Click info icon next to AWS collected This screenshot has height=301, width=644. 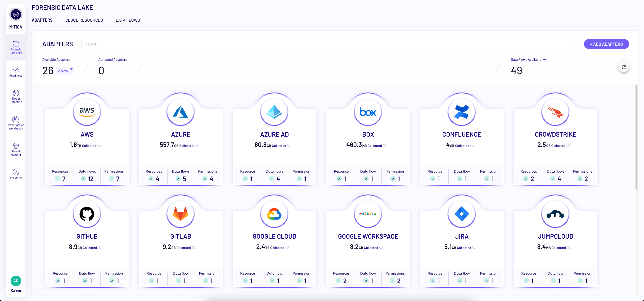tap(99, 145)
